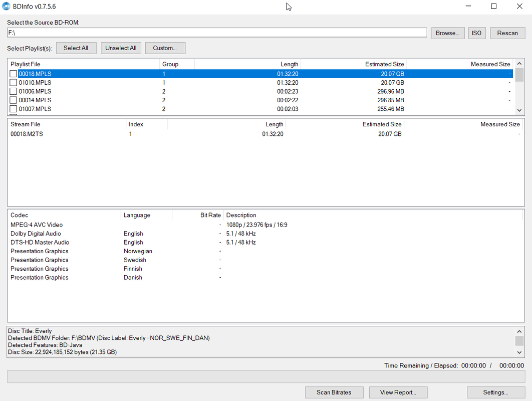Click Unselect All playlists button
532x401 pixels.
(121, 48)
